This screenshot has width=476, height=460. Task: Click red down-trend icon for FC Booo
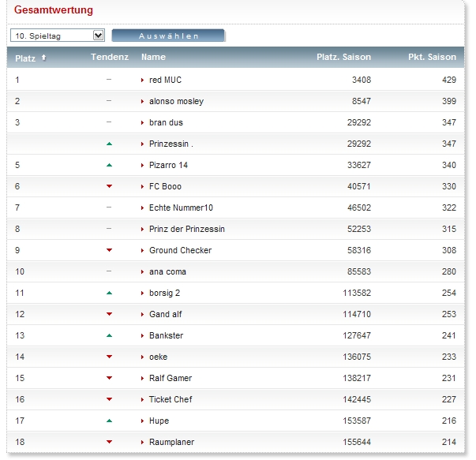click(109, 187)
